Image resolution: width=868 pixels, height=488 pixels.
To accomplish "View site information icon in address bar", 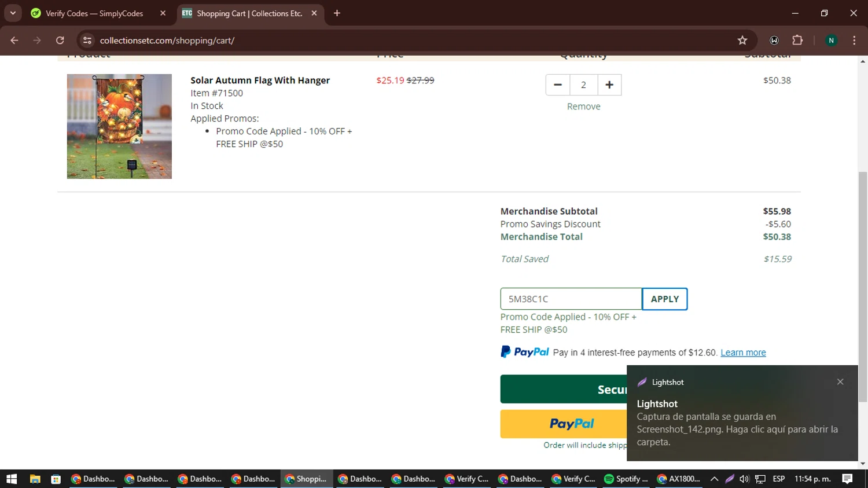I will pyautogui.click(x=87, y=40).
